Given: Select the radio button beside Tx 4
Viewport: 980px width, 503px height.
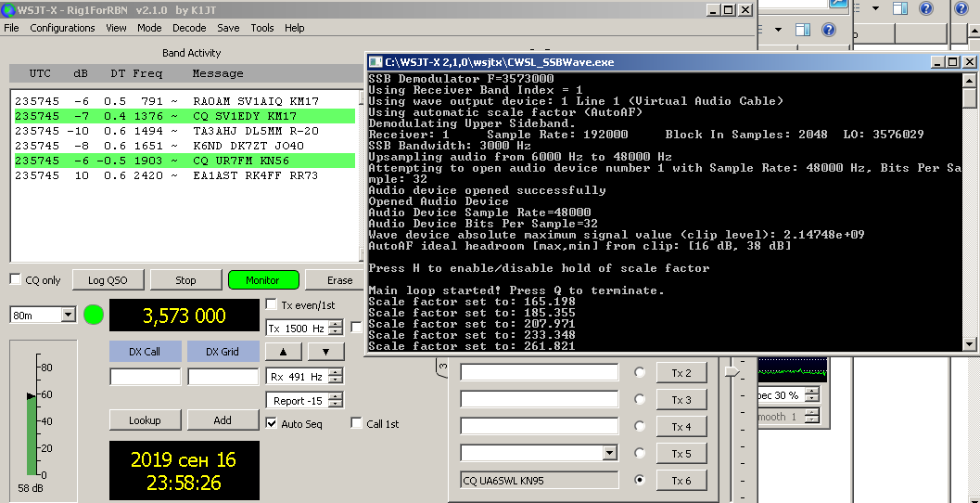Looking at the screenshot, I should [x=640, y=426].
